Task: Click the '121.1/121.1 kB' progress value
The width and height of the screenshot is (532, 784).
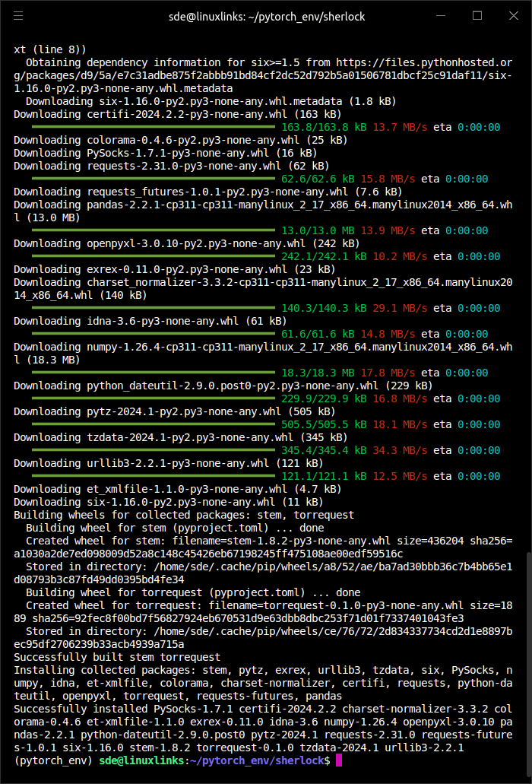Action: pyautogui.click(x=324, y=476)
